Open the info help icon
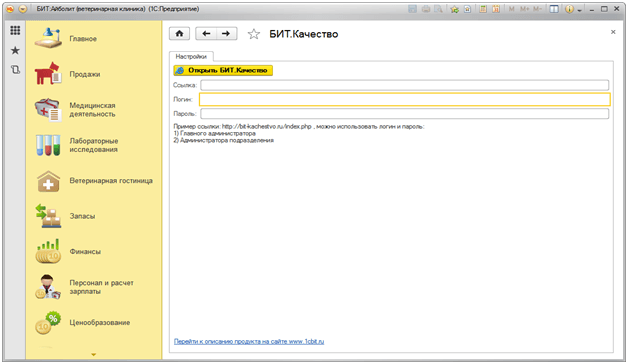 (x=569, y=9)
